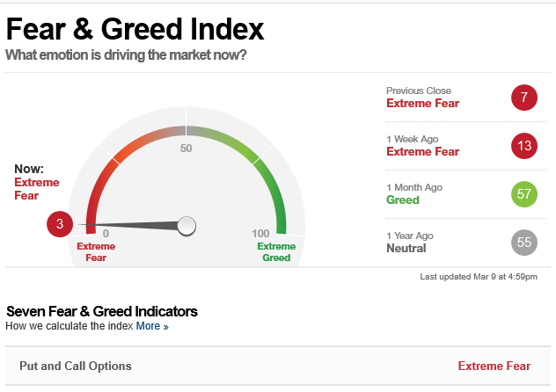Image resolution: width=556 pixels, height=392 pixels.
Task: Click the Previous Close badge showing 7
Action: click(x=524, y=98)
